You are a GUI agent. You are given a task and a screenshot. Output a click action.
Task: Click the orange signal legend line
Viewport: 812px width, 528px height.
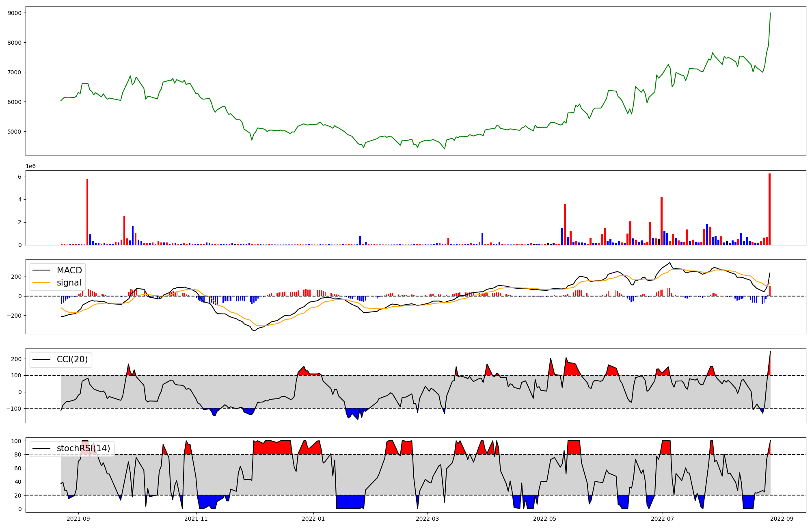[x=41, y=283]
